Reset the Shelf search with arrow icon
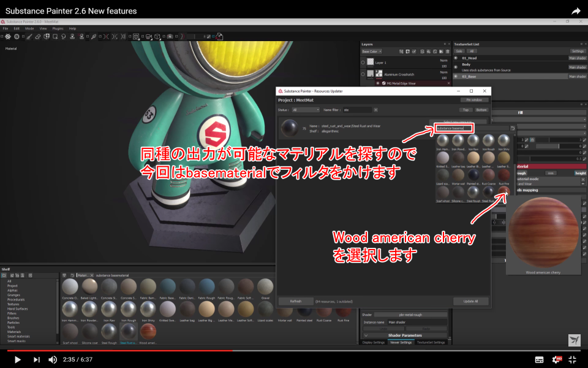588x368 pixels. coord(72,275)
